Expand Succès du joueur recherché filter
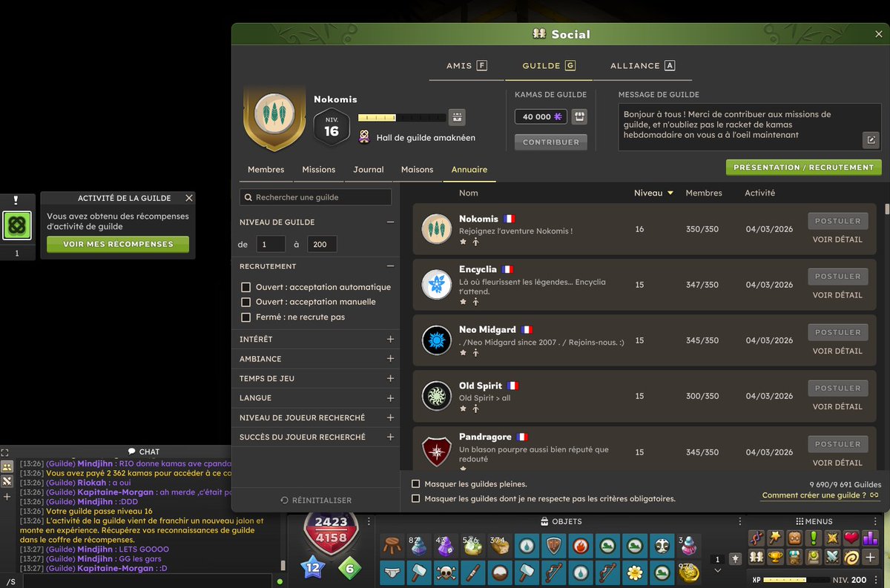890x588 pixels. coord(390,437)
